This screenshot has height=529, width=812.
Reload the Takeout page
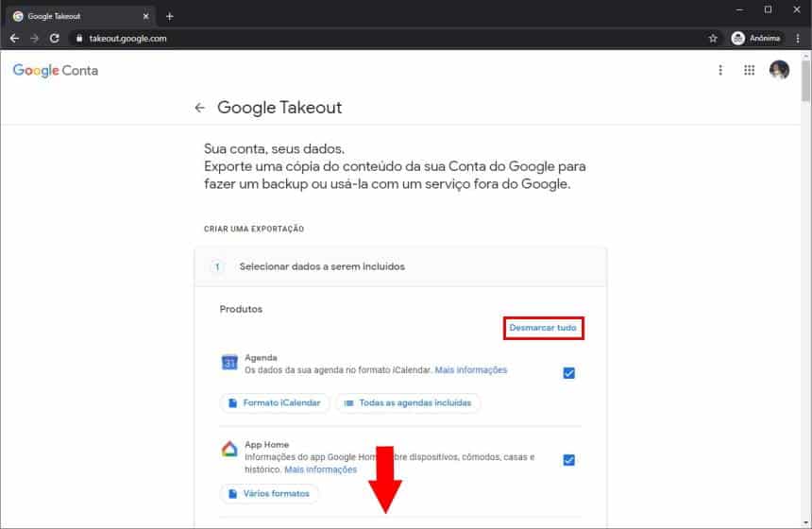click(x=55, y=39)
